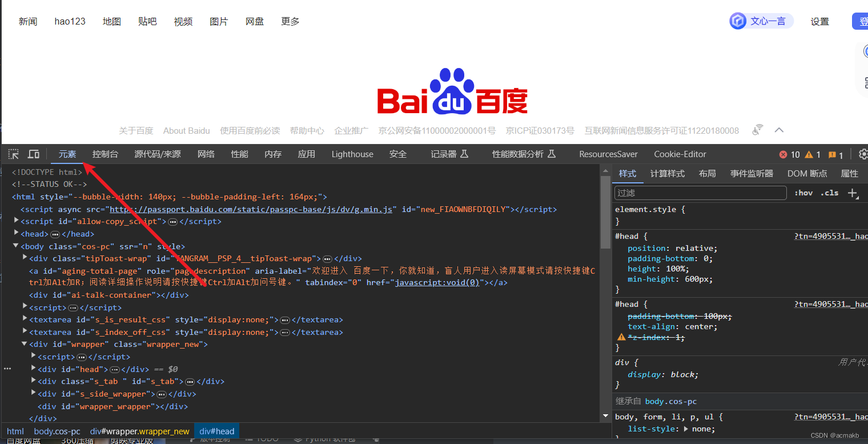
Task: Collapse footer with the up chevron icon
Action: pyautogui.click(x=779, y=130)
